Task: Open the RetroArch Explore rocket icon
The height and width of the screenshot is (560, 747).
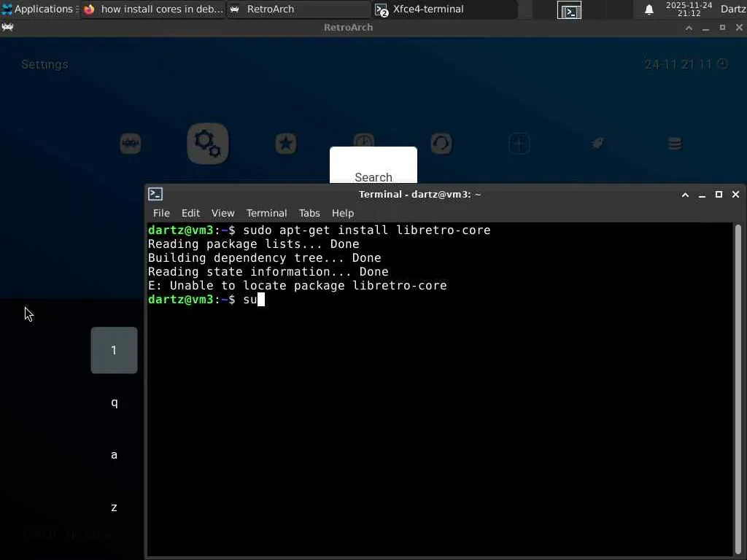Action: click(x=597, y=144)
